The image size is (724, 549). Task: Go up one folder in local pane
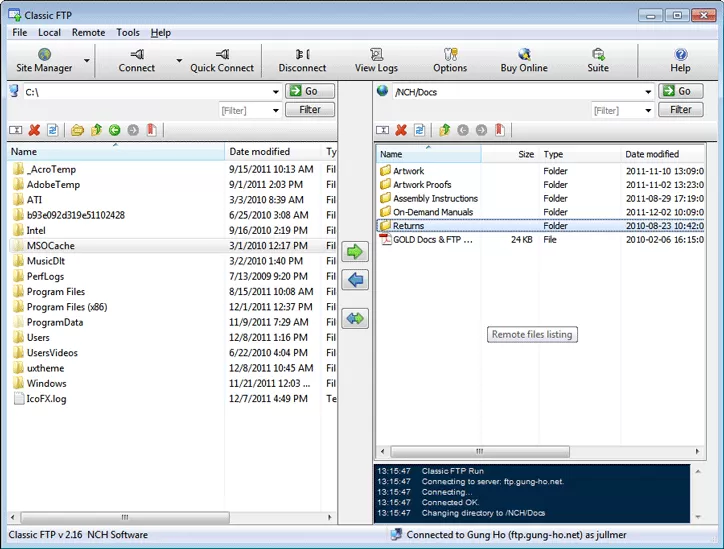coord(96,130)
